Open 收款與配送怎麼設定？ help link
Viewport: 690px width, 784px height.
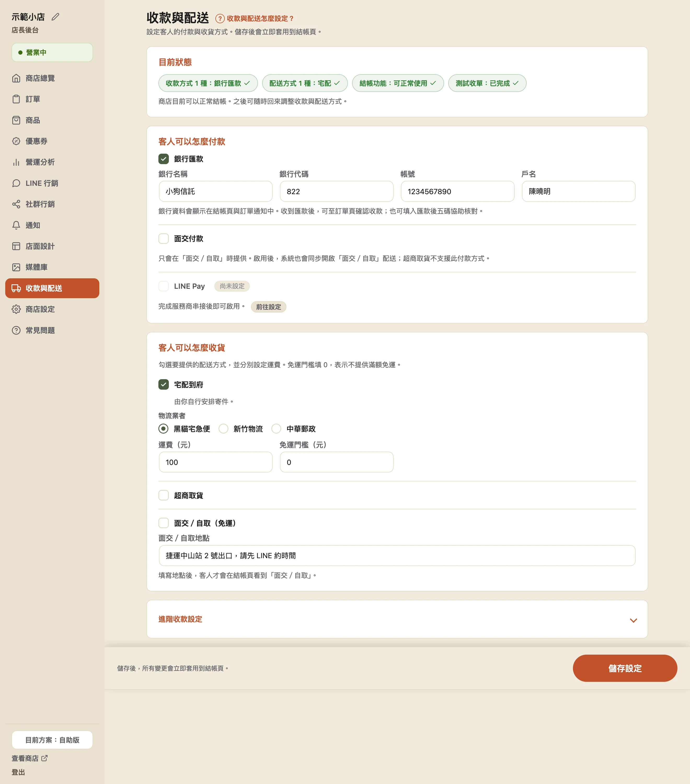(260, 18)
